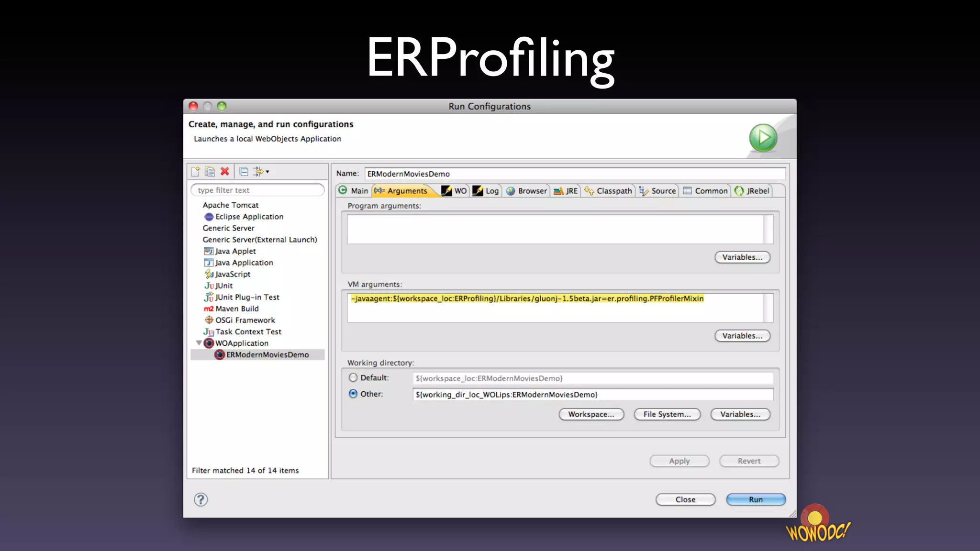Image resolution: width=980 pixels, height=551 pixels.
Task: Click the Workspace... button
Action: (x=591, y=414)
